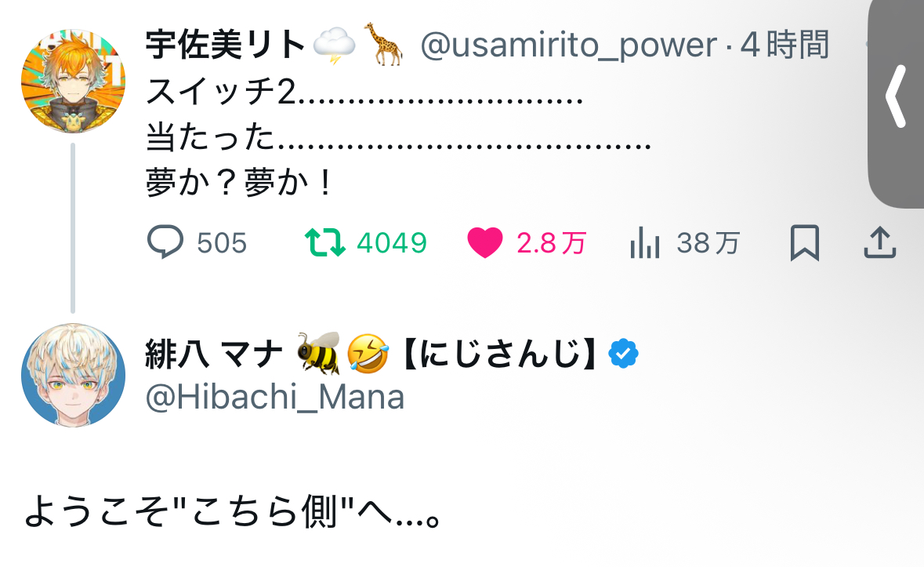Image resolution: width=924 pixels, height=567 pixels.
Task: Unlike the tweet via pink heart
Action: pyautogui.click(x=484, y=243)
